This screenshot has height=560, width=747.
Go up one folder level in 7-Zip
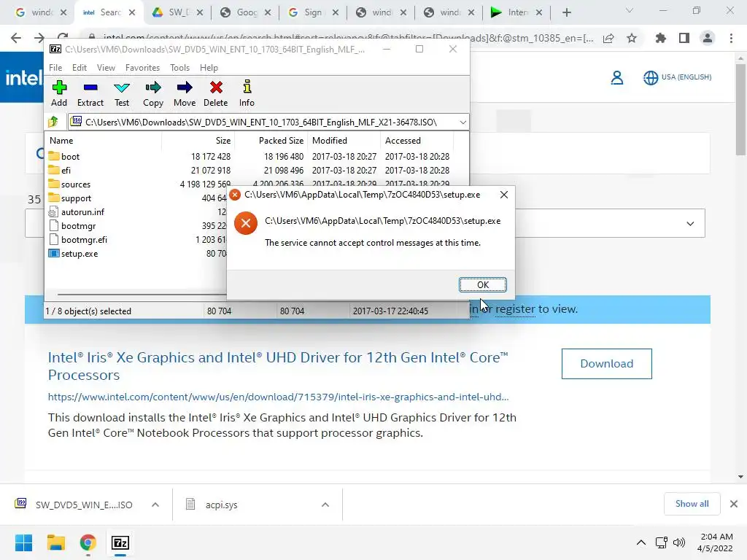[53, 122]
